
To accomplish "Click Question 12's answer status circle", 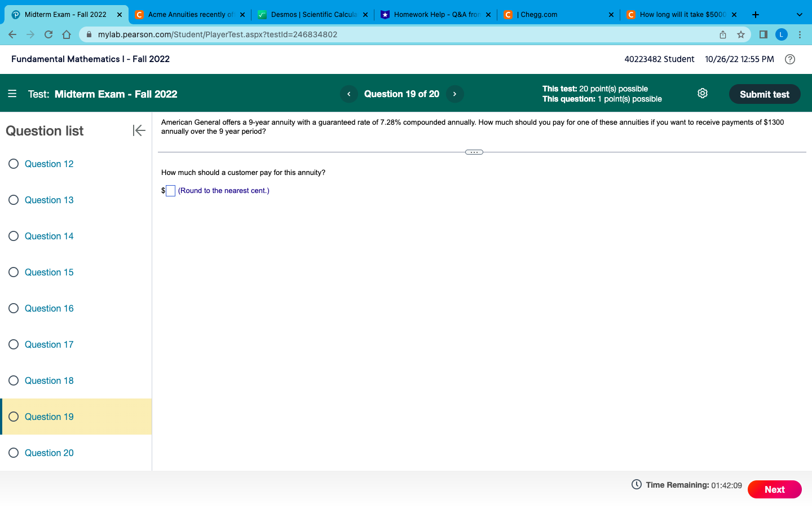I will (x=14, y=164).
